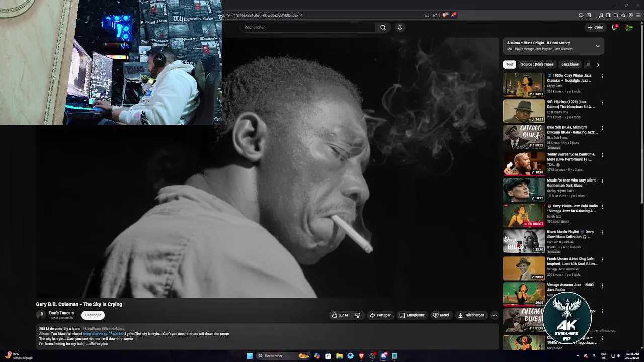
Task: Start voice search with the microphone icon
Action: pyautogui.click(x=400, y=27)
